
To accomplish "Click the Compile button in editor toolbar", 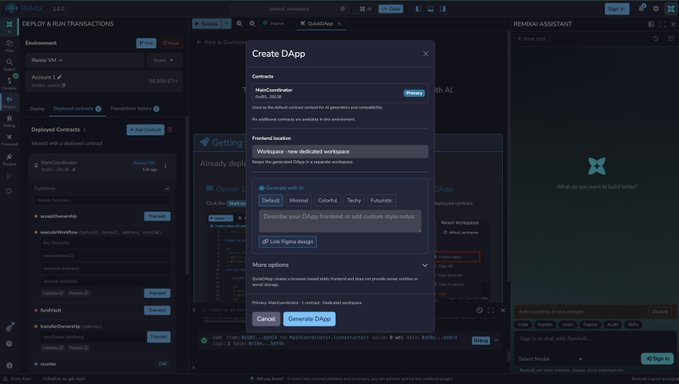I will click(x=207, y=23).
